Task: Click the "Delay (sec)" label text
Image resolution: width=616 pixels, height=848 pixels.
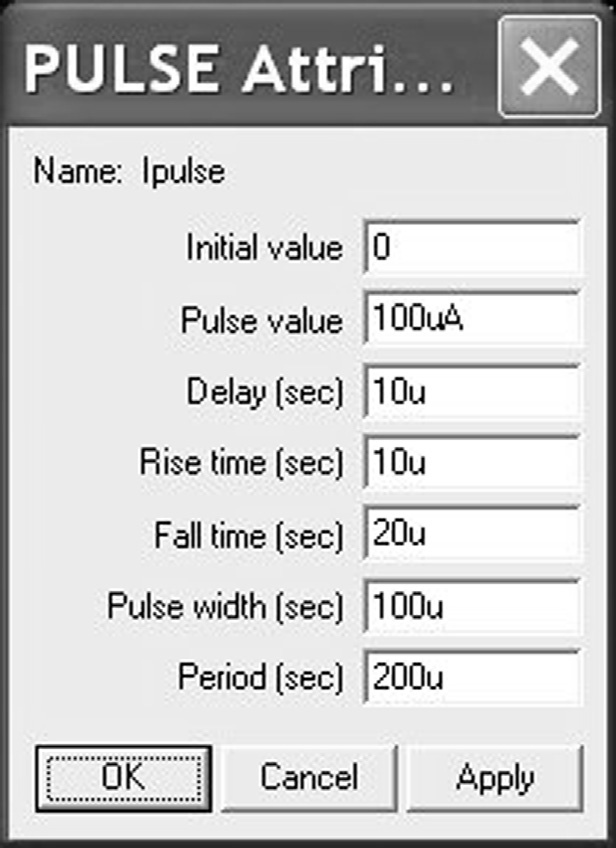Action: 264,392
